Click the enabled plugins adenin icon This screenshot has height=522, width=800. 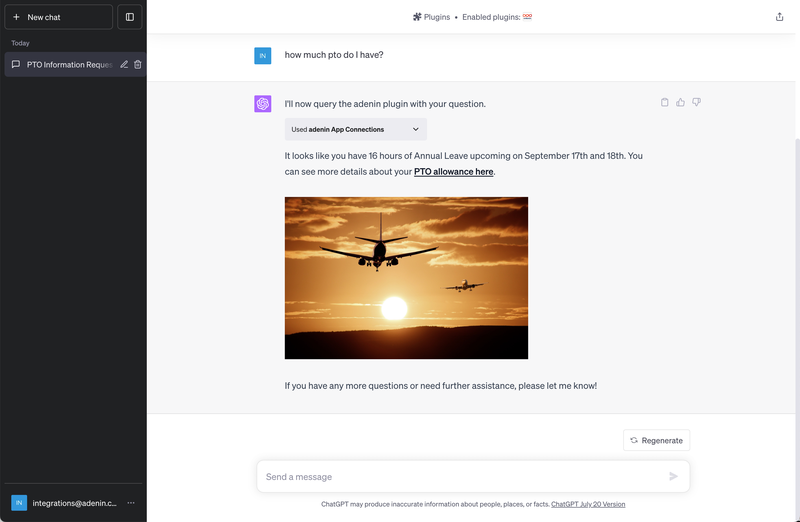coord(527,16)
